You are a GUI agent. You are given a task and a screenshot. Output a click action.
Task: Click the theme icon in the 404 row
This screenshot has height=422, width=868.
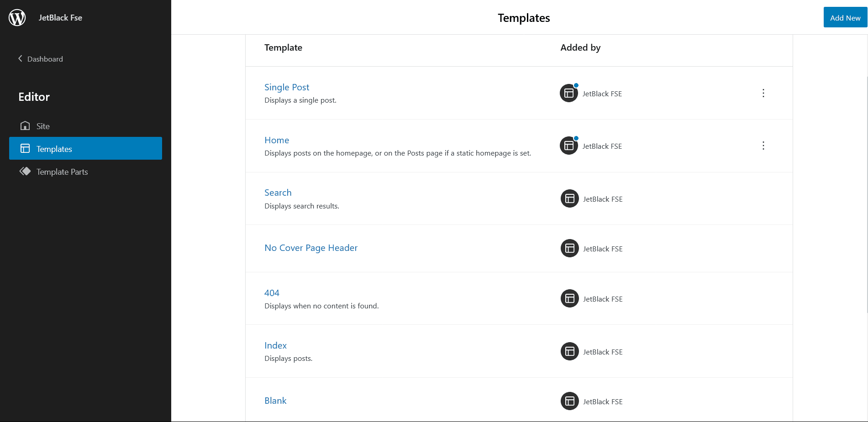(569, 298)
